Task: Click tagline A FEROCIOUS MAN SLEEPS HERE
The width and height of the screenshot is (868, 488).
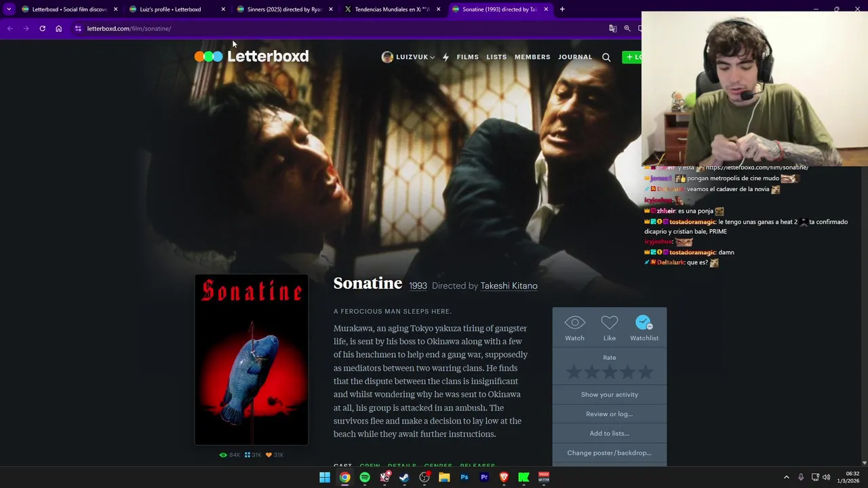Action: (393, 311)
